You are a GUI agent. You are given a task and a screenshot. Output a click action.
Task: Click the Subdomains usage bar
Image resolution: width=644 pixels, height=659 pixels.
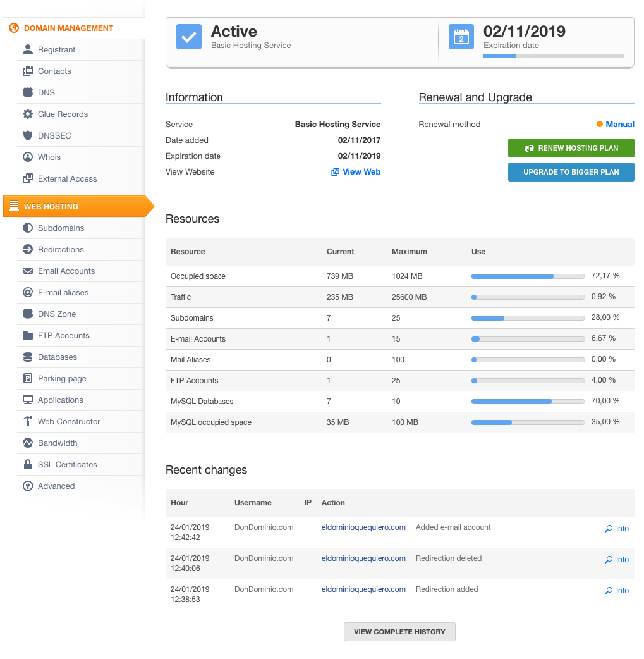pyautogui.click(x=528, y=318)
